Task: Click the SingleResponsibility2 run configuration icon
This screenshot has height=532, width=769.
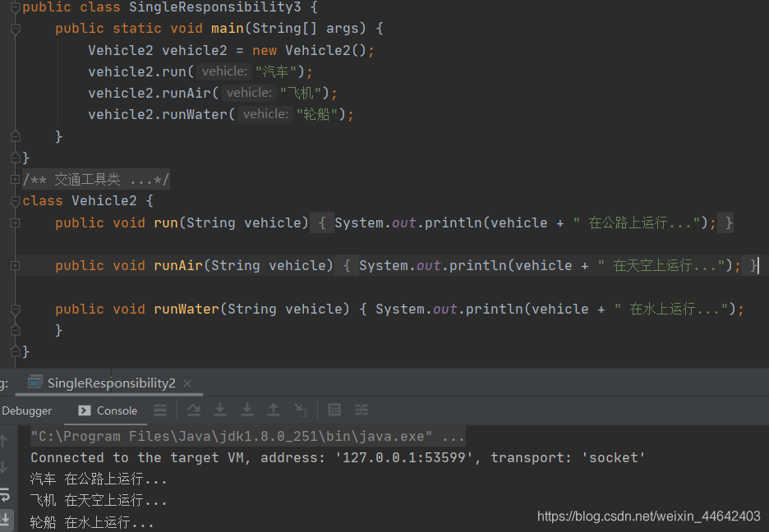Action: click(35, 382)
